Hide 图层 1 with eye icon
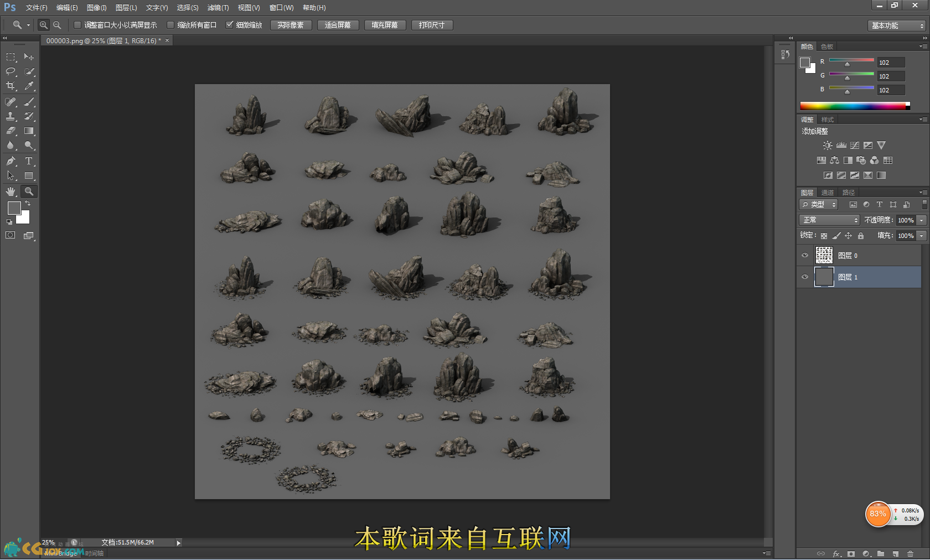This screenshot has width=930, height=560. (x=805, y=277)
